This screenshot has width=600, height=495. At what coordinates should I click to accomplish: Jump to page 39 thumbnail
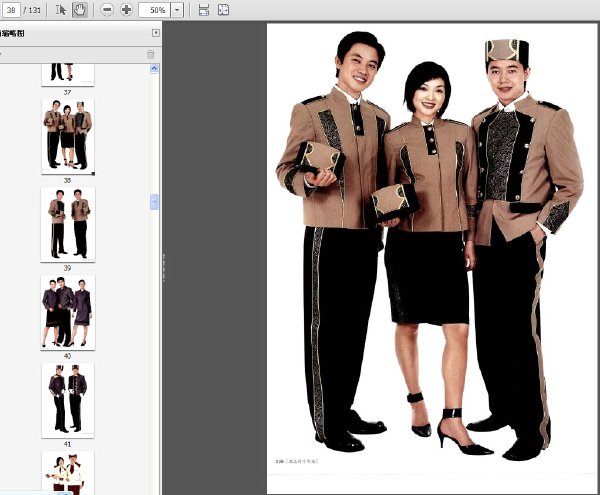[68, 225]
